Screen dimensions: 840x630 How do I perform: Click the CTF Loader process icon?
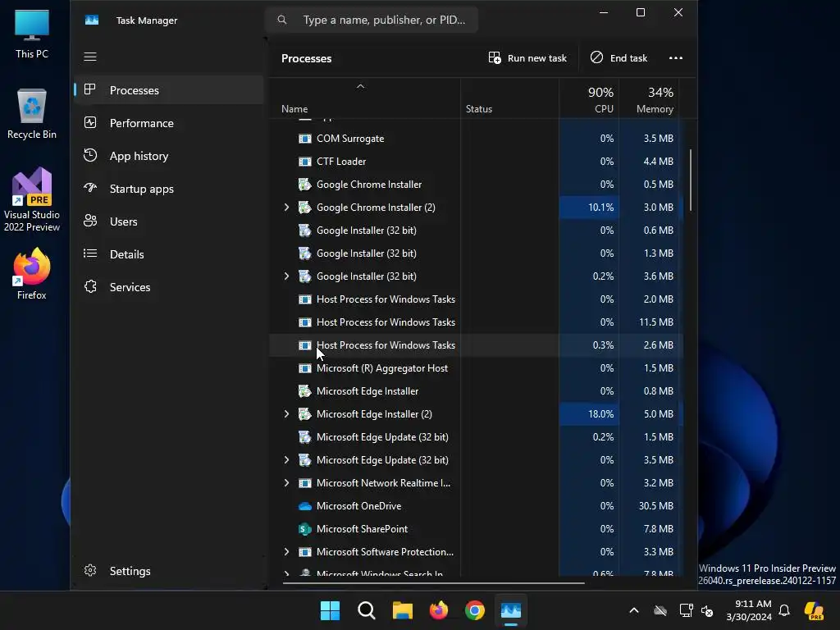[x=305, y=162]
